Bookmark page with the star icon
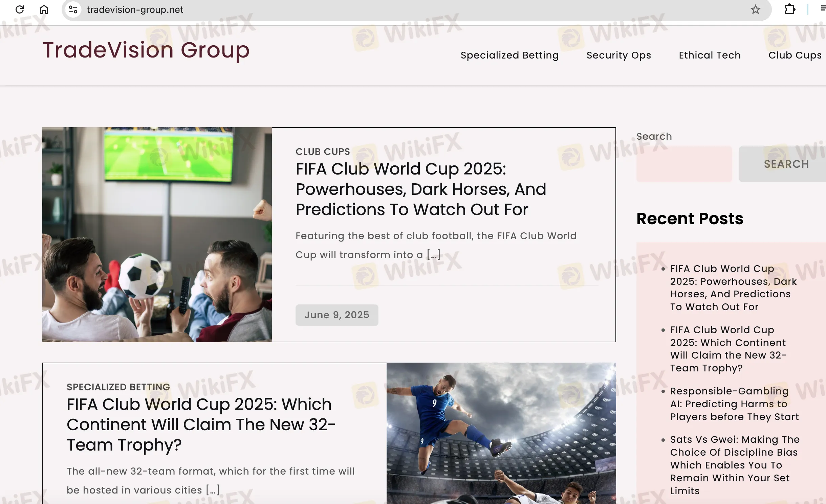The height and width of the screenshot is (504, 826). tap(755, 9)
